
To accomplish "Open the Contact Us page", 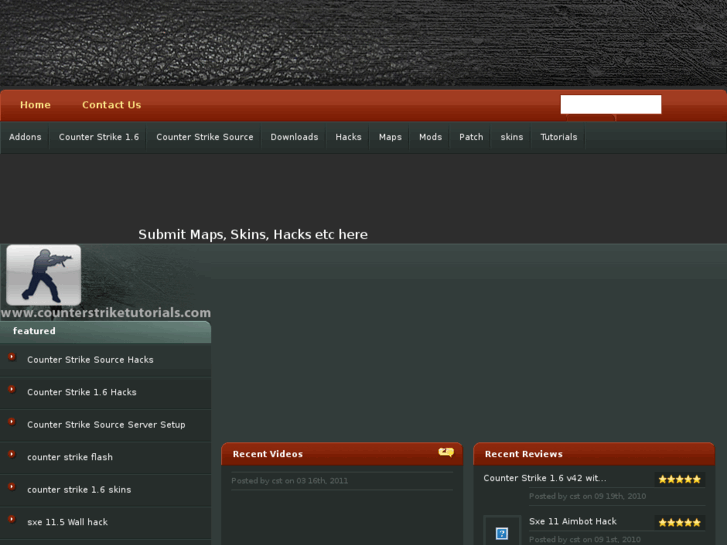I will [111, 105].
